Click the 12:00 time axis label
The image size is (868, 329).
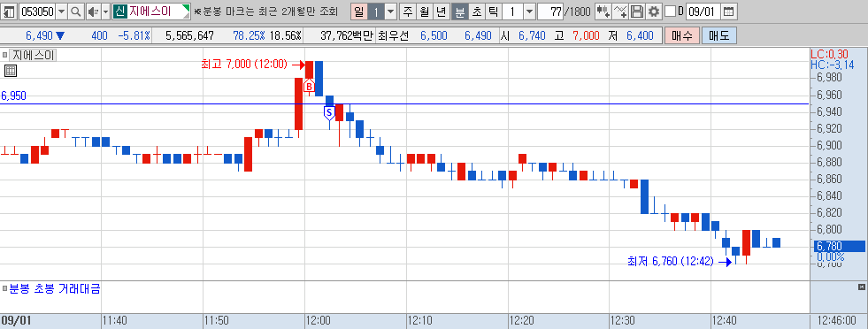point(319,321)
